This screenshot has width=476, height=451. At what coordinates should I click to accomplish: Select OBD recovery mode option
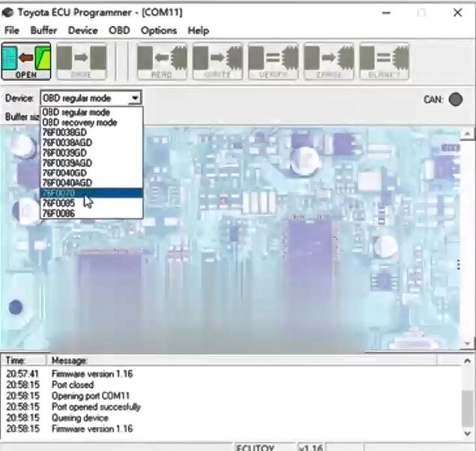(91, 122)
